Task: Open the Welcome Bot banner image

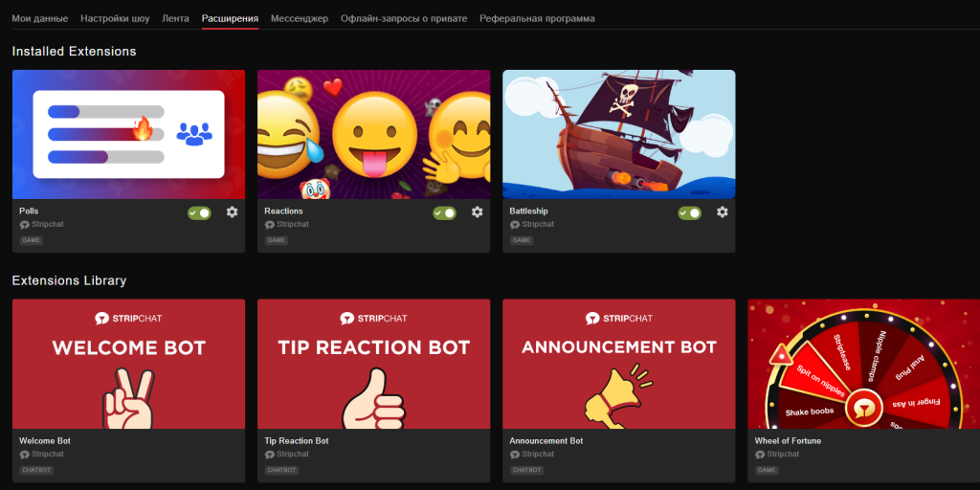Action: pos(129,364)
